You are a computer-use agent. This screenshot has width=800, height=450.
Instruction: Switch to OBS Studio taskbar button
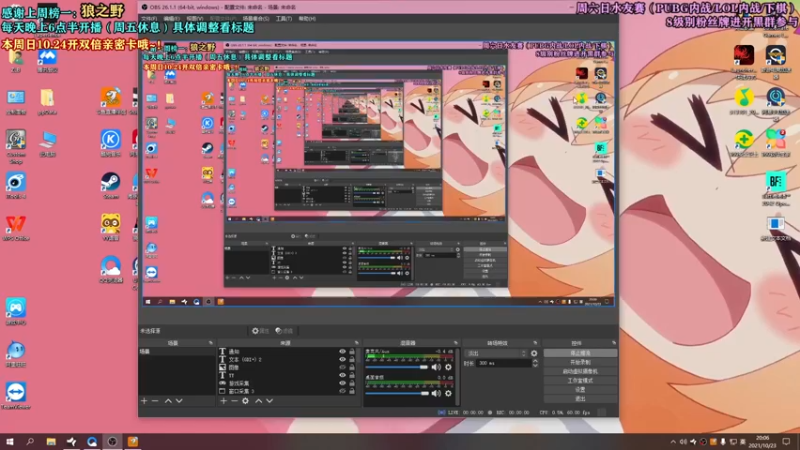112,442
